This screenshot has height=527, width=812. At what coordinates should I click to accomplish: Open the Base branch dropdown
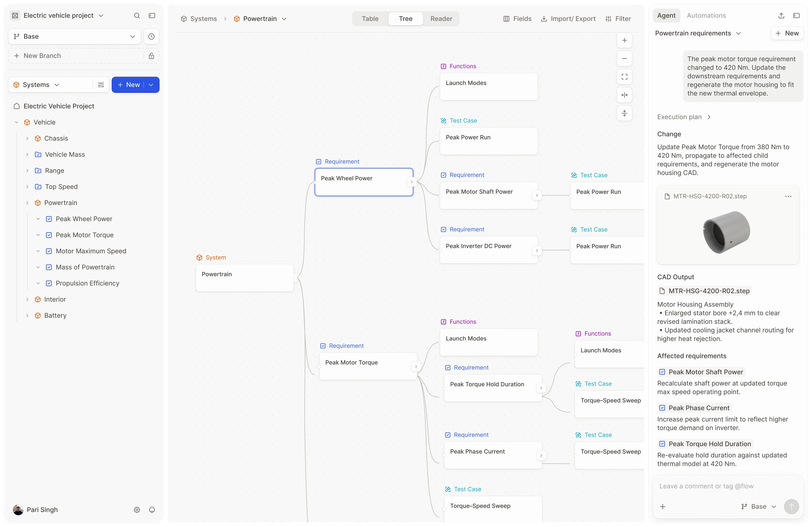click(74, 36)
